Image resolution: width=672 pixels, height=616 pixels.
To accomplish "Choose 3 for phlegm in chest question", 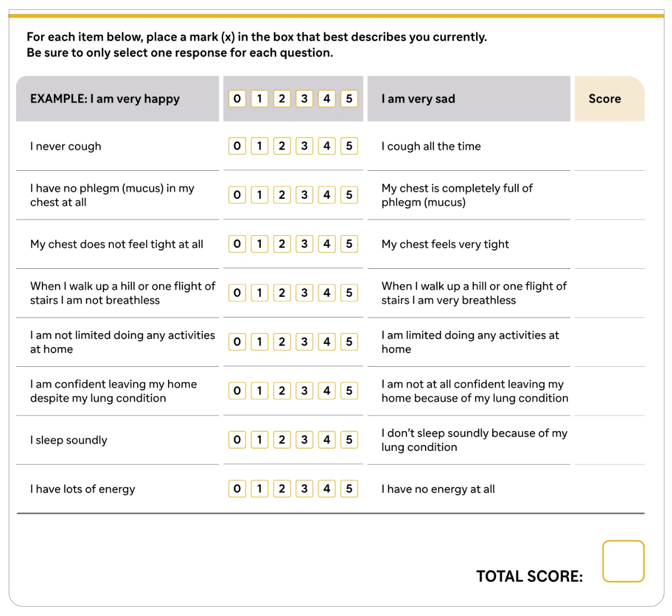I will click(x=304, y=195).
